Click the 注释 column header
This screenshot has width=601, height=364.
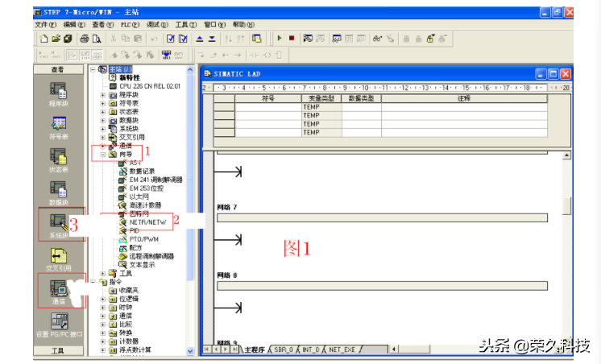pyautogui.click(x=464, y=98)
